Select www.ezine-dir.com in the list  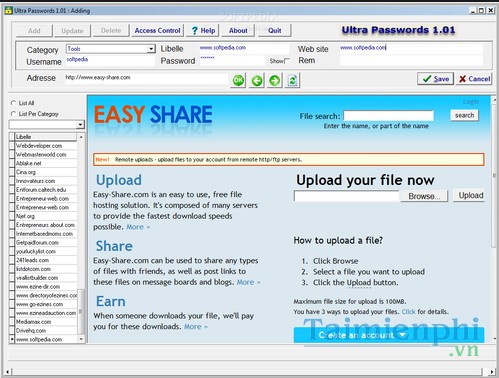pyautogui.click(x=46, y=287)
